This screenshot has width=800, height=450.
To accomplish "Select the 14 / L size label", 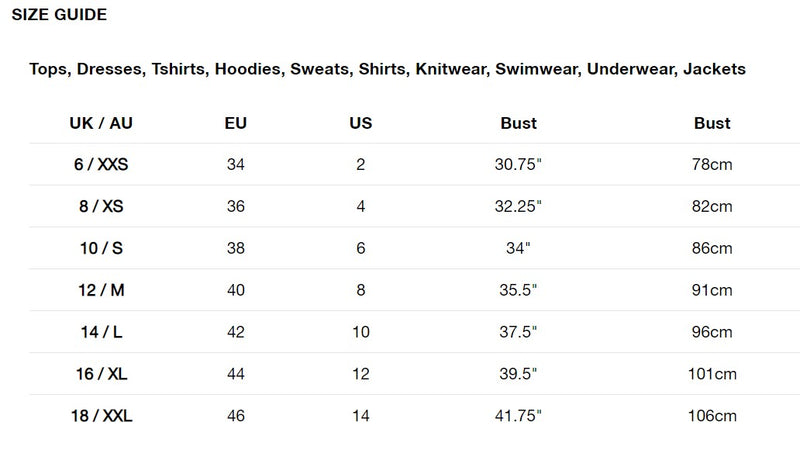I will [x=101, y=332].
